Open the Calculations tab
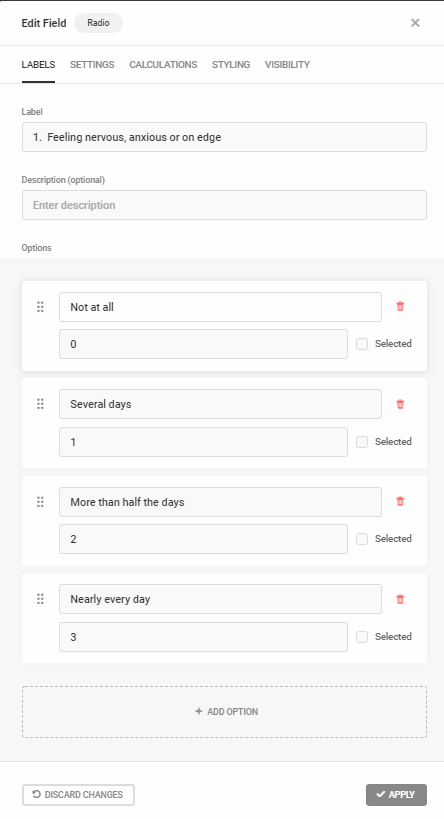Image resolution: width=444 pixels, height=819 pixels. (x=163, y=65)
